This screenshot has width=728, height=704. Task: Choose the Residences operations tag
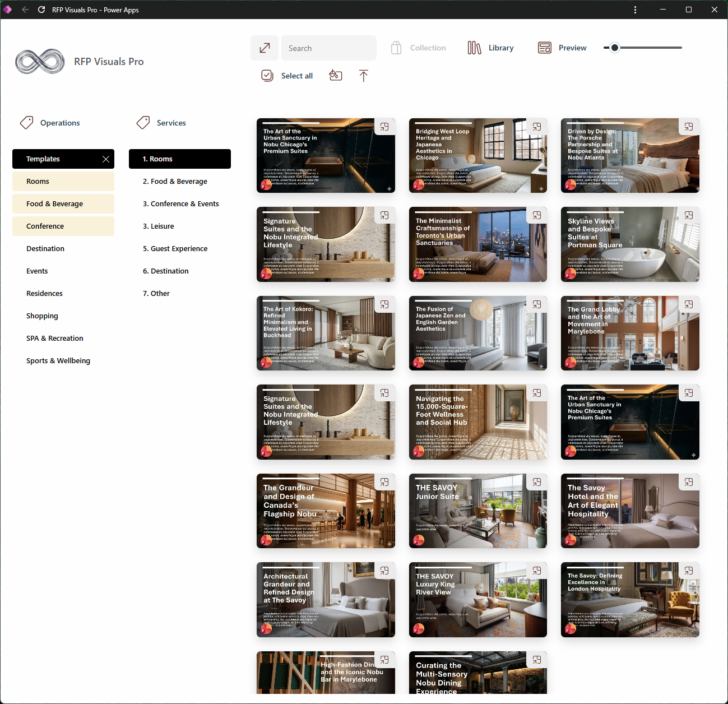(x=63, y=294)
